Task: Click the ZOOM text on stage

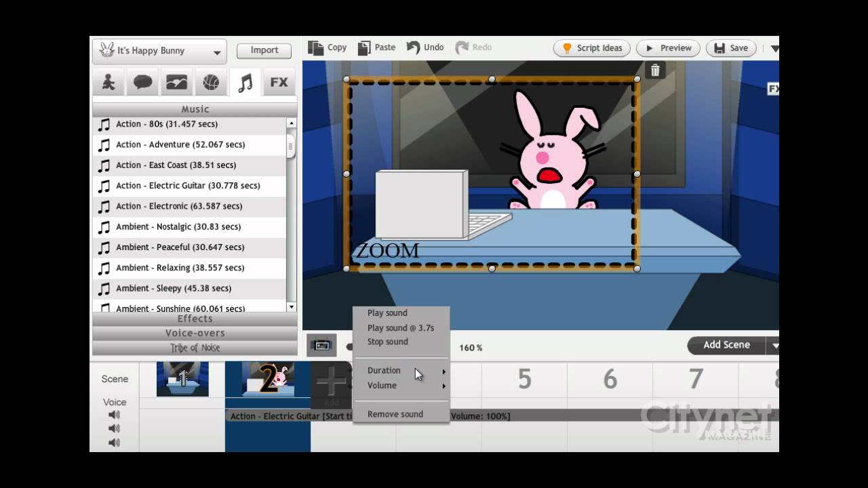Action: [x=388, y=251]
